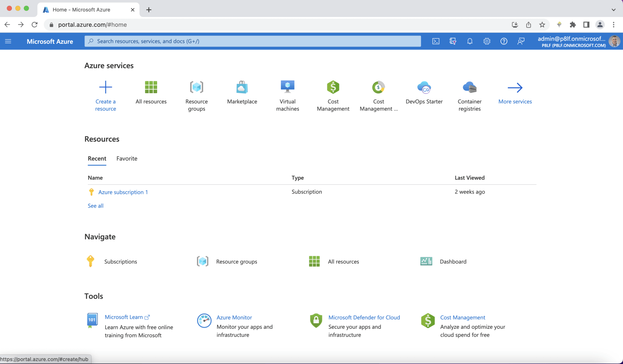Switch to the Favorite tab
Viewport: 623px width, 364px height.
[127, 159]
